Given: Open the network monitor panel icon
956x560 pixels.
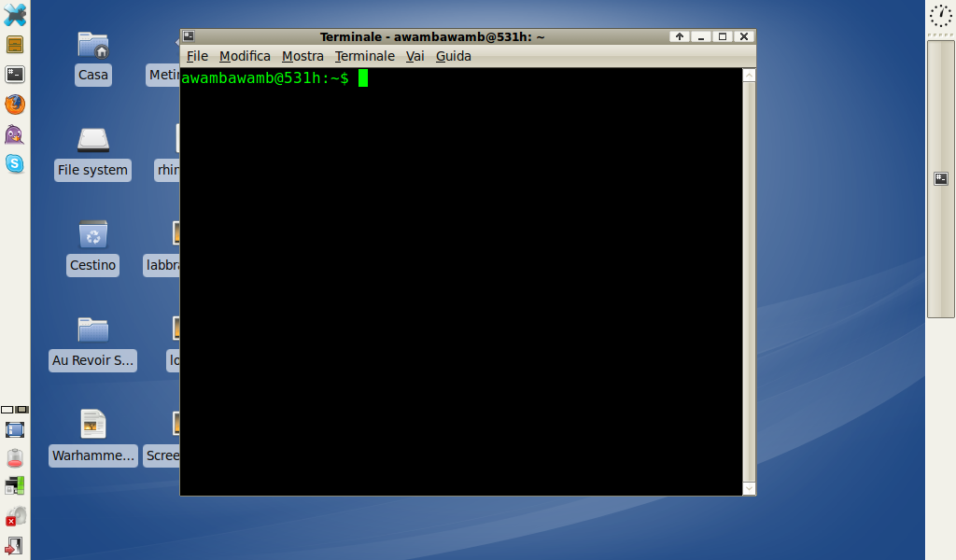Looking at the screenshot, I should tap(15, 486).
